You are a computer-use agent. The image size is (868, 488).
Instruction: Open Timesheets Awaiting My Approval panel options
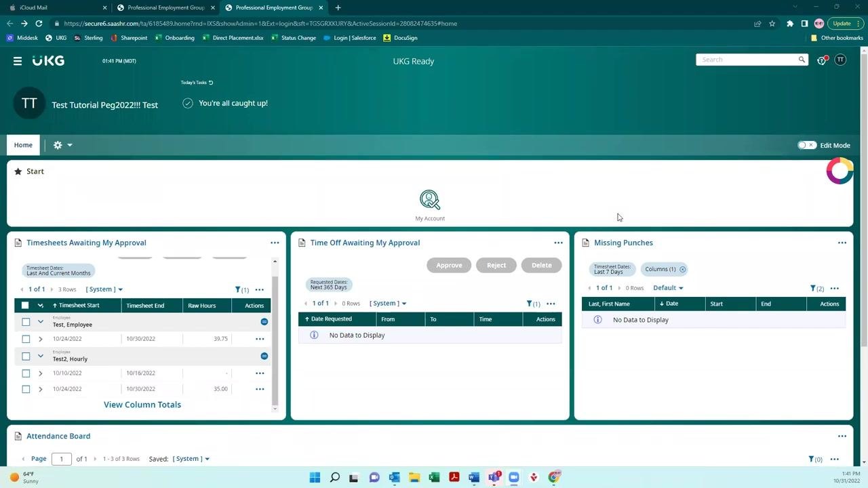point(275,243)
